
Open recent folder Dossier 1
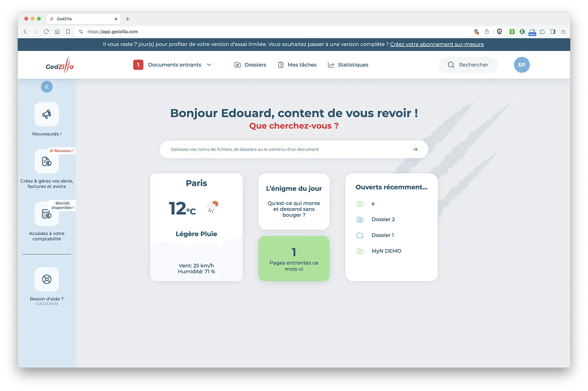coord(383,235)
